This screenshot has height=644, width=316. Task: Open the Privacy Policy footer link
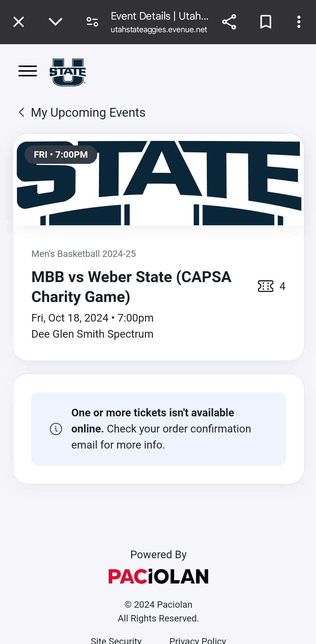(x=198, y=640)
